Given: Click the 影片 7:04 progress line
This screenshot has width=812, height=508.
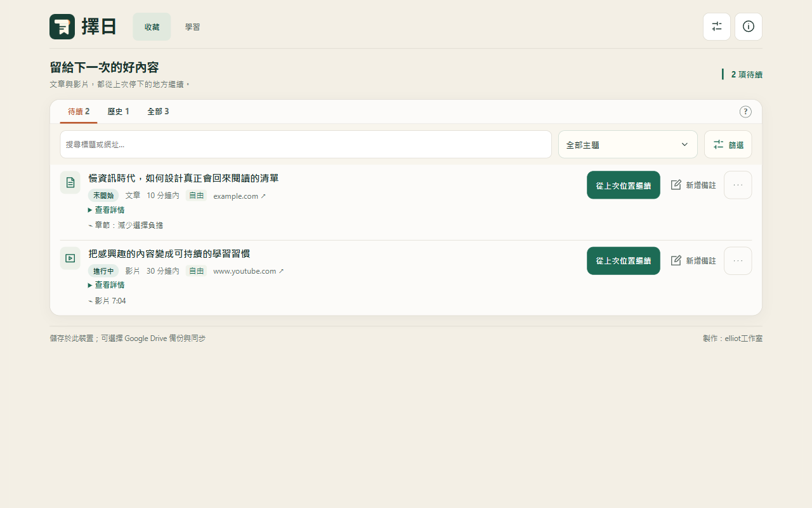Looking at the screenshot, I should pos(107,301).
